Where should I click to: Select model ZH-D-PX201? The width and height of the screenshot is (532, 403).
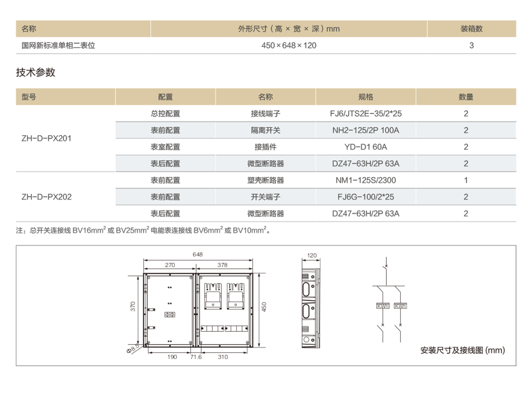[x=46, y=138]
